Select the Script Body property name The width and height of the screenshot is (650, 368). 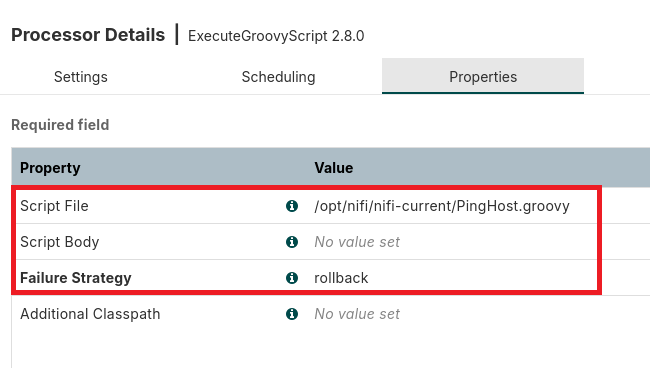(x=60, y=242)
